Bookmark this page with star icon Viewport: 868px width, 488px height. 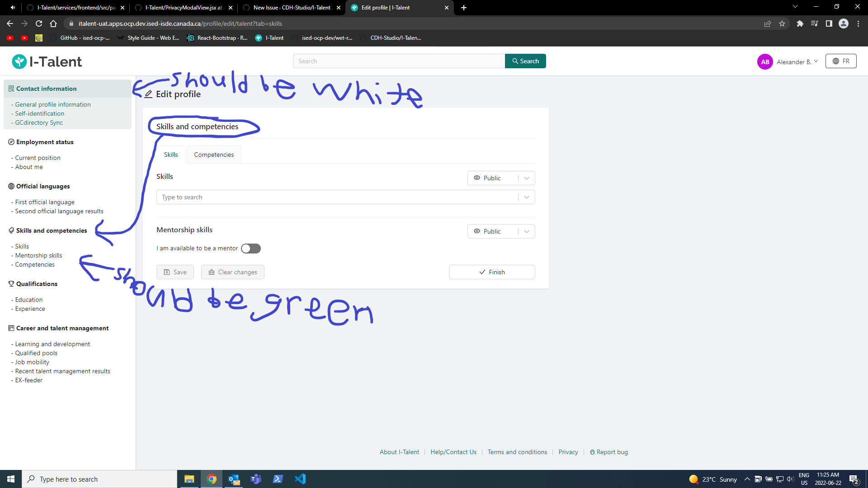782,24
